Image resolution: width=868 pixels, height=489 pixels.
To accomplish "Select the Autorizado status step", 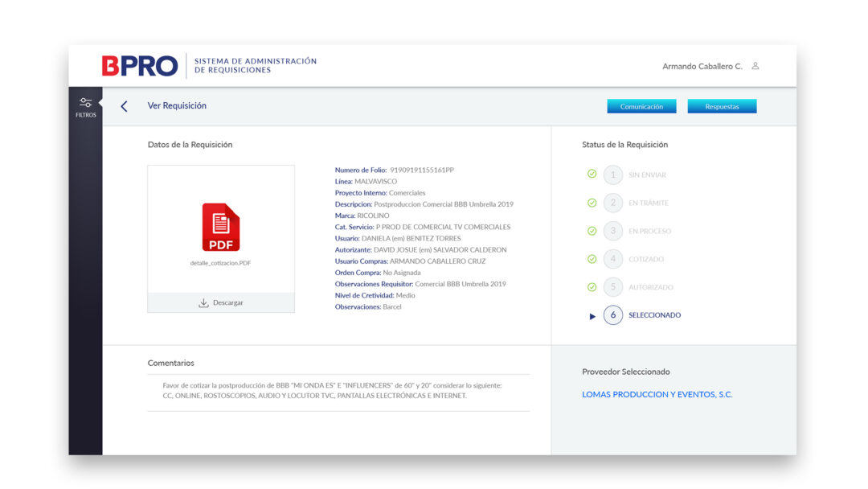I will tap(650, 287).
